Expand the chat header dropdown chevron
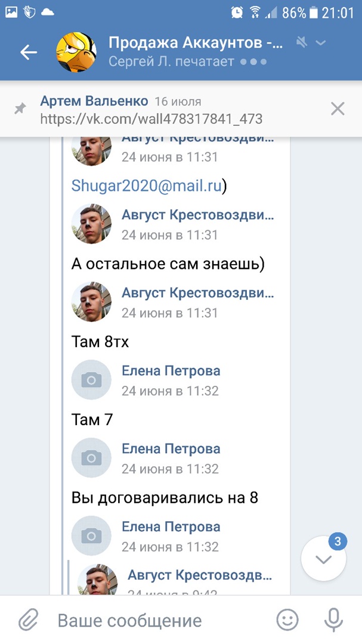Viewport: 362px width, 644px height. [321, 42]
